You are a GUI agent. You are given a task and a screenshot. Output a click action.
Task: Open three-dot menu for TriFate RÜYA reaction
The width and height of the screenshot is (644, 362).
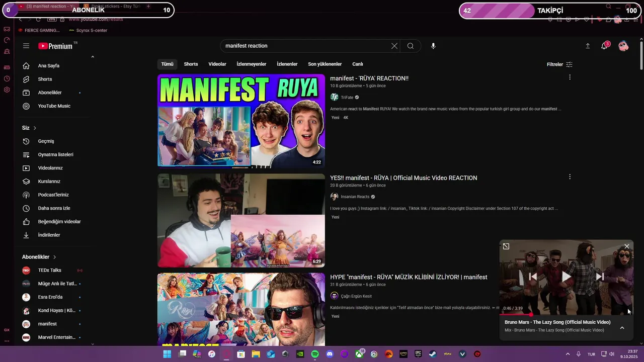click(570, 77)
